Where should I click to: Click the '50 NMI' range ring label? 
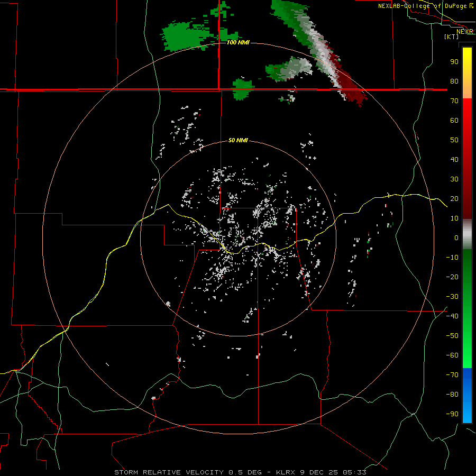click(238, 140)
